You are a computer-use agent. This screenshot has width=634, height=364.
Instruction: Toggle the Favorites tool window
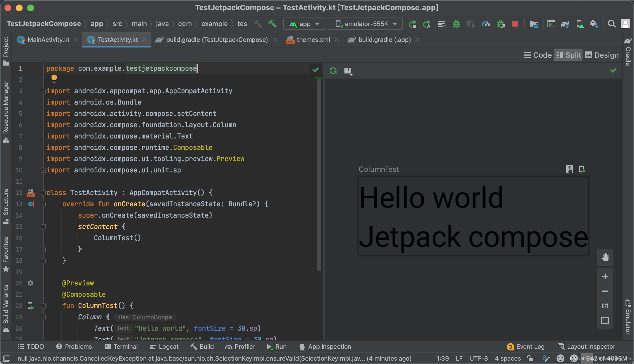coord(6,254)
